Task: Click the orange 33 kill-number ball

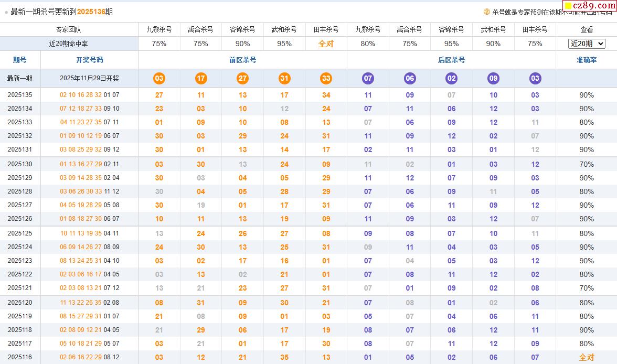Action: click(326, 79)
